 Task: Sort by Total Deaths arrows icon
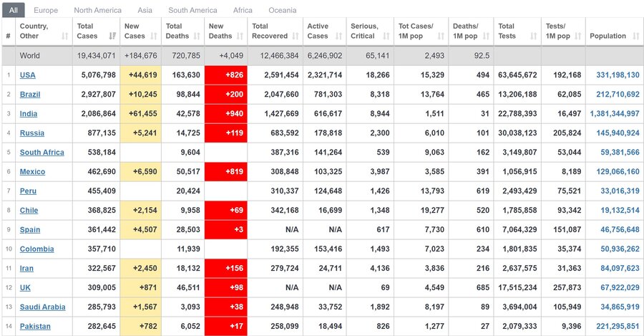pos(197,37)
